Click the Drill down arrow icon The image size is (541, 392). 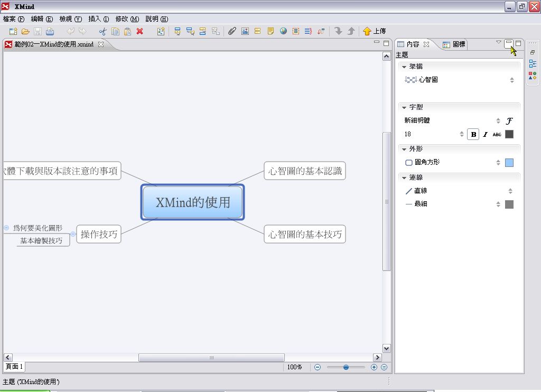click(338, 31)
